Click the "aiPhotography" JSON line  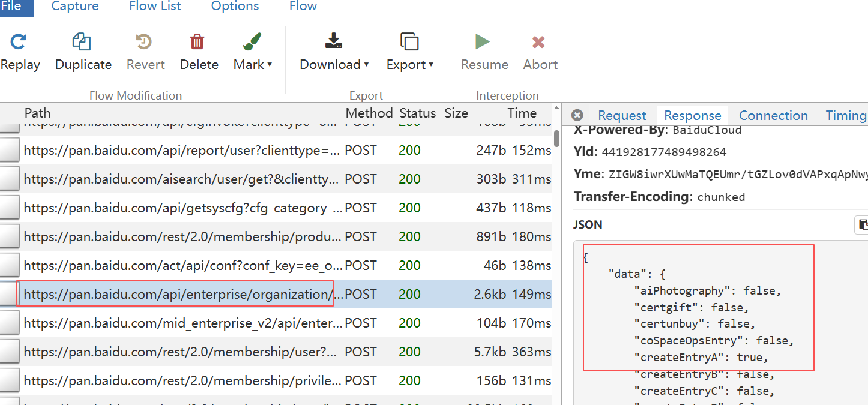(708, 291)
